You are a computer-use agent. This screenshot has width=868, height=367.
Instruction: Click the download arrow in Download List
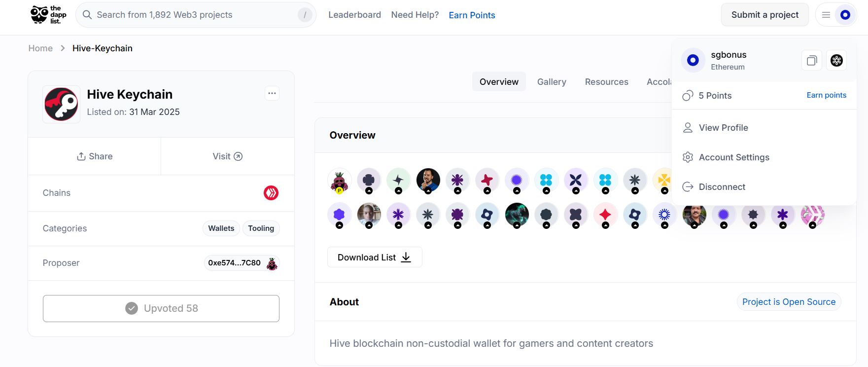point(406,257)
